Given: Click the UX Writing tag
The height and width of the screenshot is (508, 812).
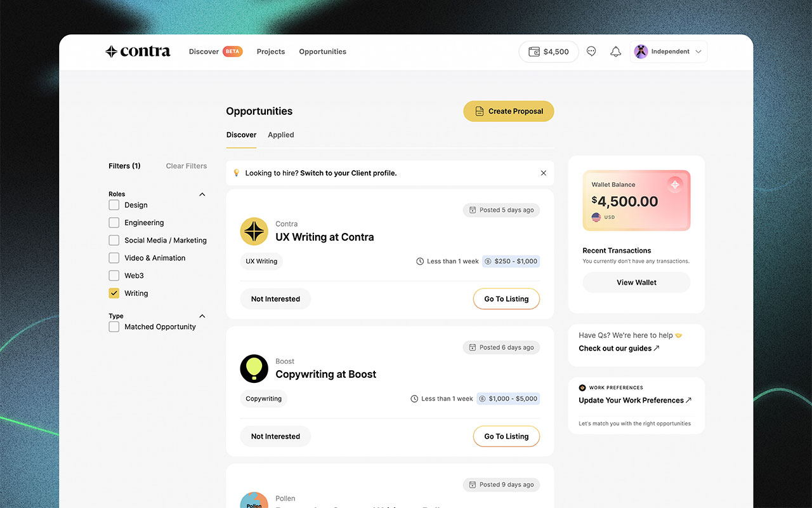Looking at the screenshot, I should 261,261.
